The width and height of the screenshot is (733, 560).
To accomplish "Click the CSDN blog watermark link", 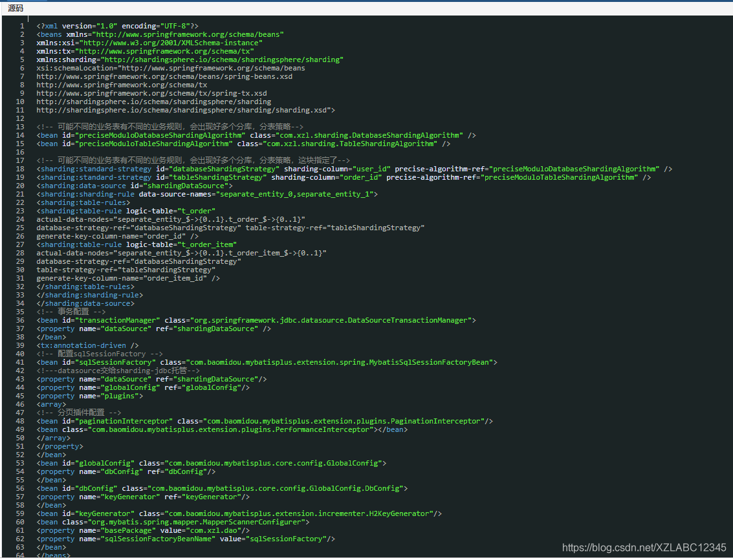I will [x=644, y=546].
